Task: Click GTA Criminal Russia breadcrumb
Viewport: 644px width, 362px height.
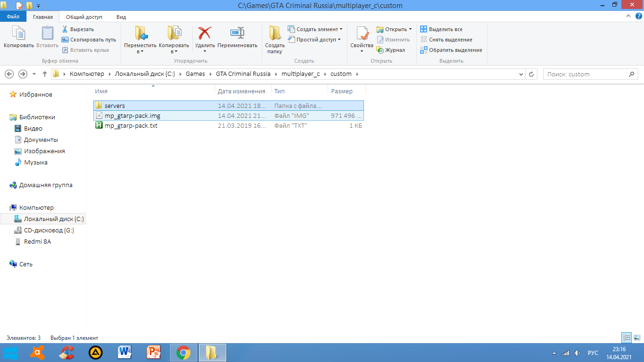Action: 243,74
